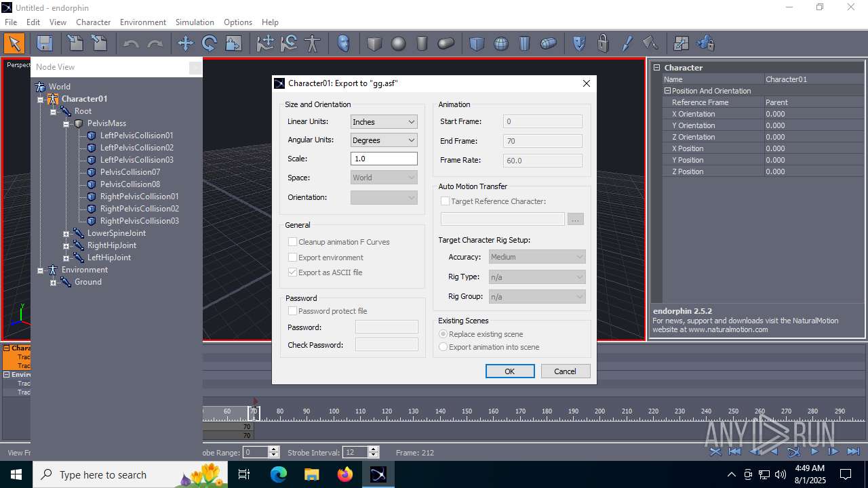
Task: Select LeftPelvisCollision01 in Node View
Action: tap(136, 136)
